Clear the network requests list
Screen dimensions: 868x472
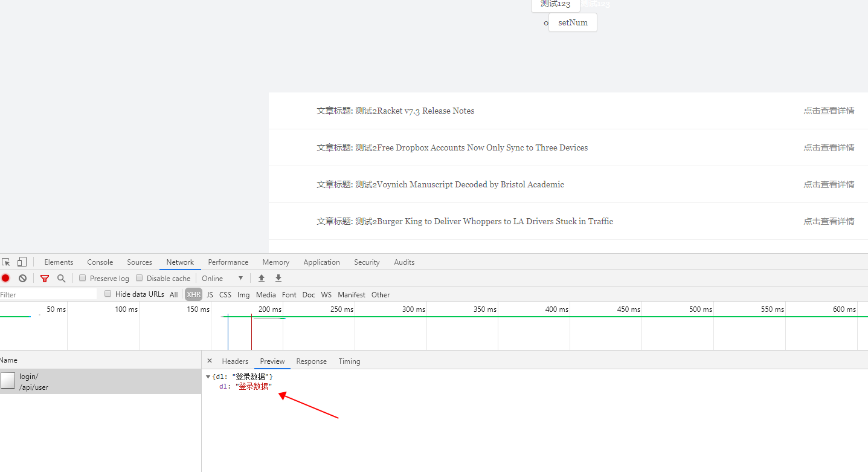point(22,278)
